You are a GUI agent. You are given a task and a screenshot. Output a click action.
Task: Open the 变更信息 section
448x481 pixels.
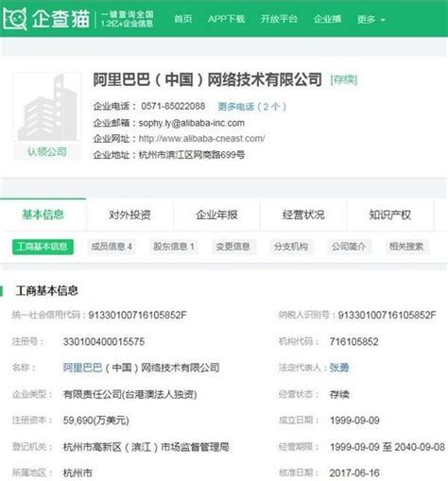pyautogui.click(x=233, y=247)
